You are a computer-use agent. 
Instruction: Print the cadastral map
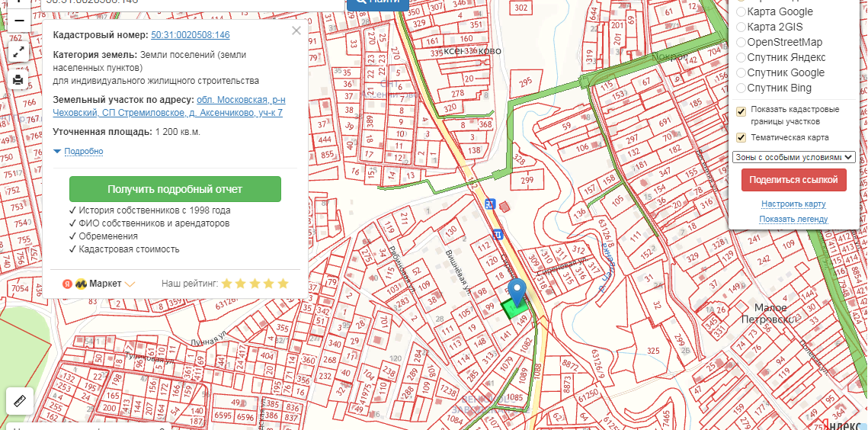click(19, 80)
